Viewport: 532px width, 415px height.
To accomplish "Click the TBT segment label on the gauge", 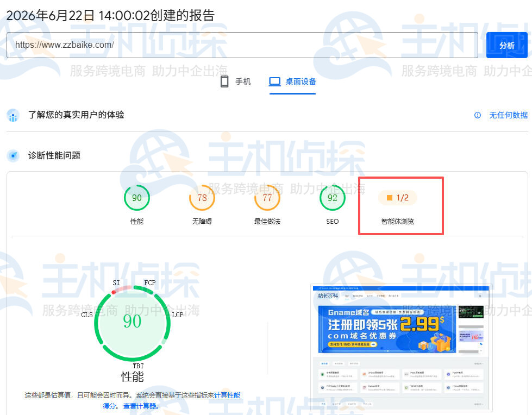I will 138,366.
